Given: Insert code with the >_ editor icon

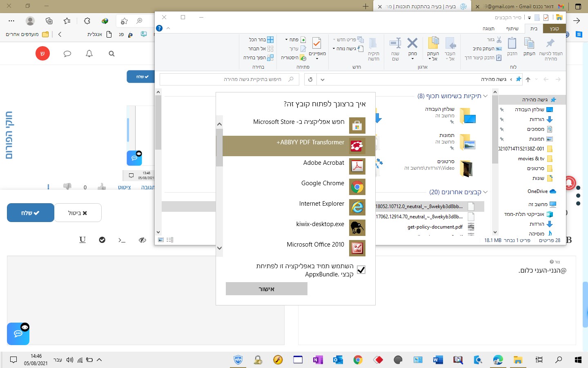Looking at the screenshot, I should click(x=122, y=240).
